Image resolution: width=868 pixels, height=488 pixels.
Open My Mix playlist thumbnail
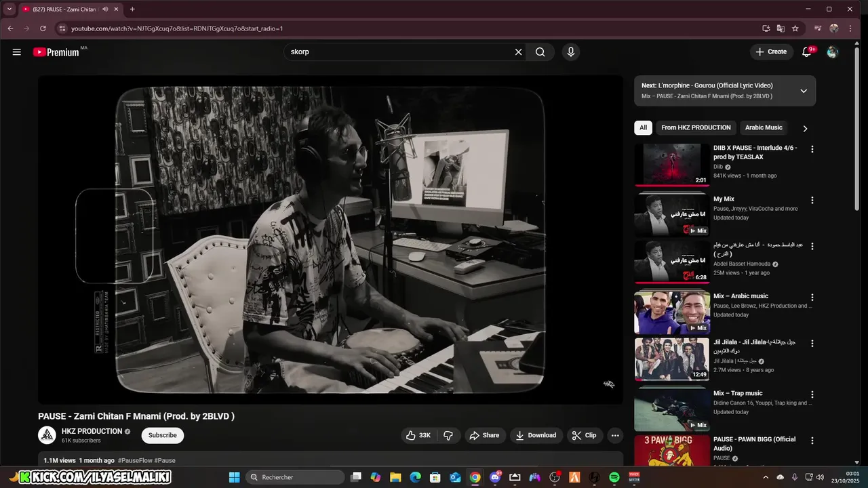672,216
